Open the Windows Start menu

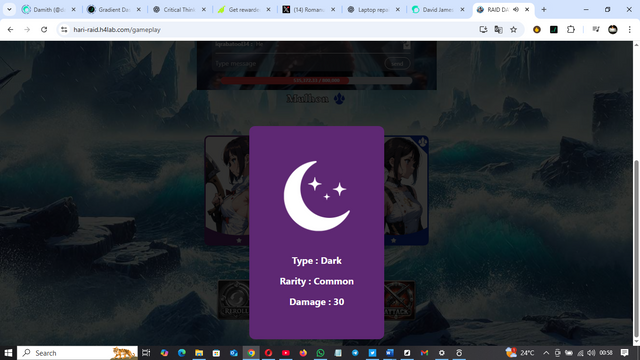[x=8, y=353]
